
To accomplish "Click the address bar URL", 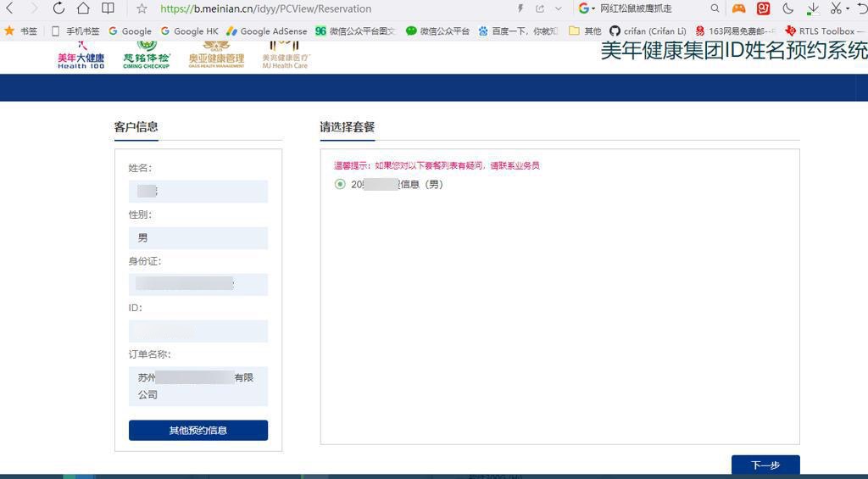I will coord(265,8).
